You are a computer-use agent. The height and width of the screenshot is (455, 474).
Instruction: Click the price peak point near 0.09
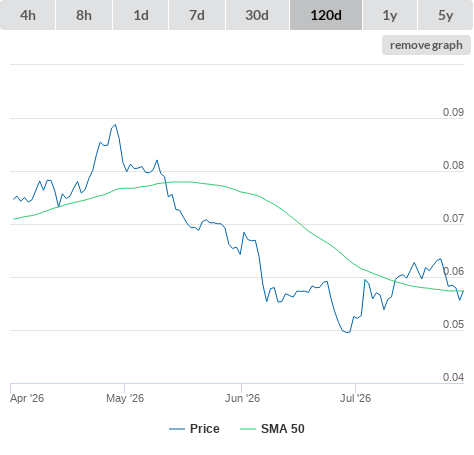pos(115,125)
